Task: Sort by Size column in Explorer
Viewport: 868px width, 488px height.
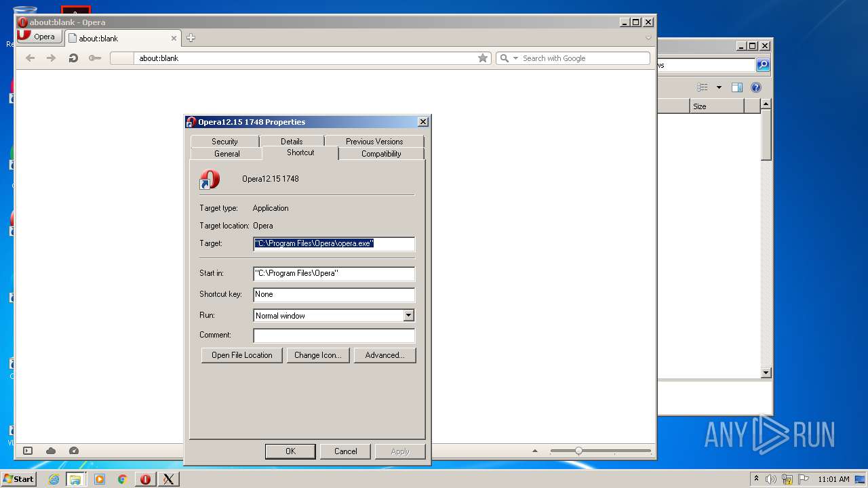Action: click(717, 106)
